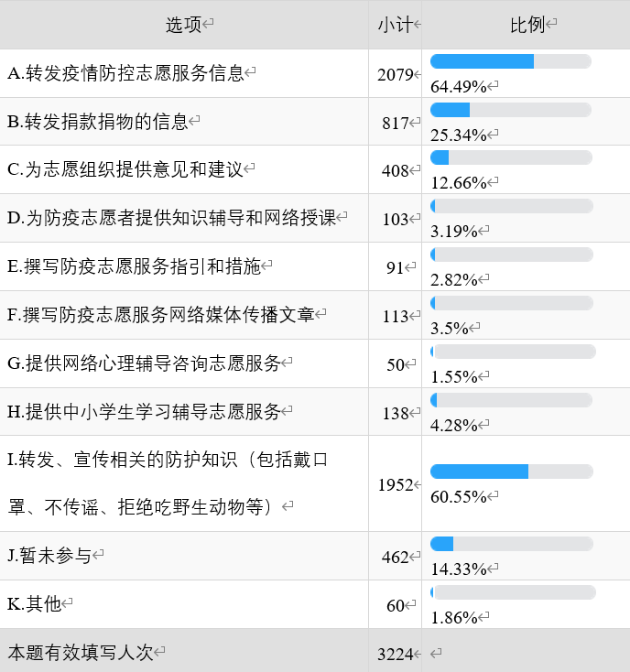This screenshot has width=630, height=672.
Task: Select the count value 1952
Action: pyautogui.click(x=396, y=484)
